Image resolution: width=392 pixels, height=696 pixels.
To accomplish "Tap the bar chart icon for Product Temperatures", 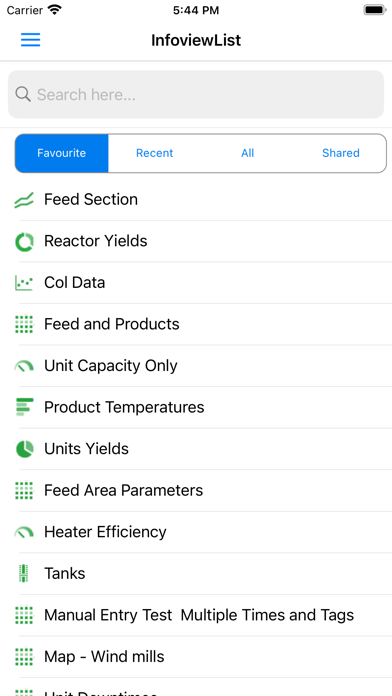I will [24, 407].
